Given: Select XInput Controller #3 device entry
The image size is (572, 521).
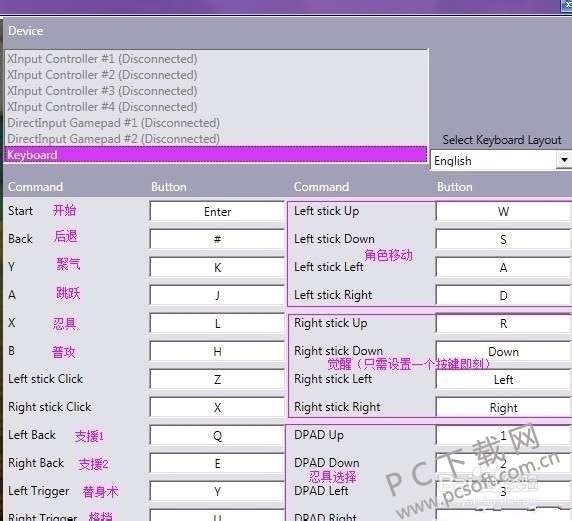Looking at the screenshot, I should 216,91.
